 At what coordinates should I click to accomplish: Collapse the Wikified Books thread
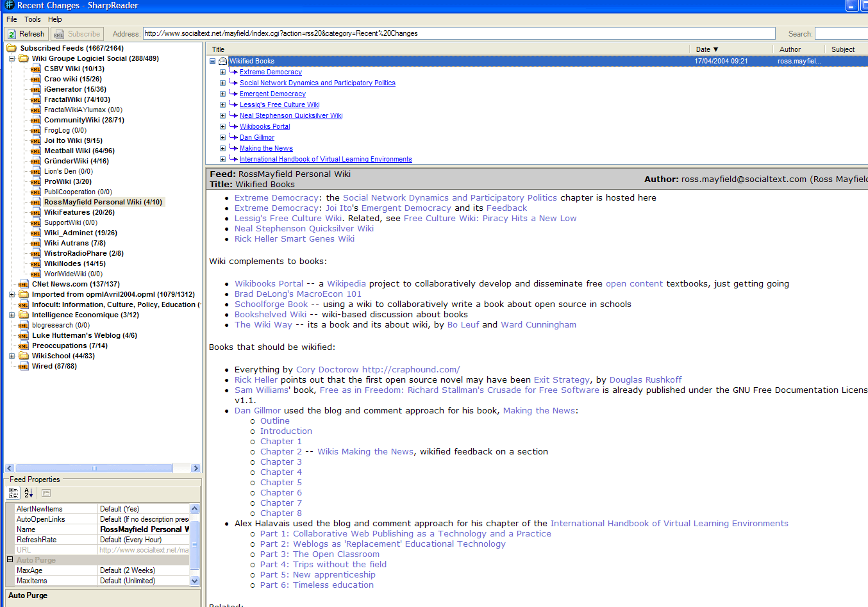tap(212, 62)
